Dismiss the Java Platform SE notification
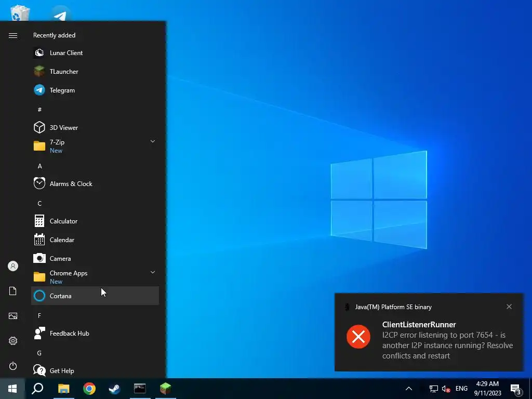 tap(509, 307)
